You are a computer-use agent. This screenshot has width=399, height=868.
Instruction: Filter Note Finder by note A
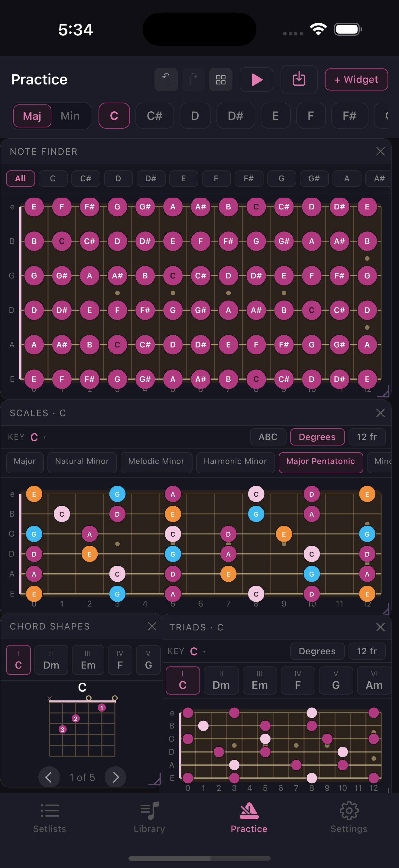coord(347,179)
